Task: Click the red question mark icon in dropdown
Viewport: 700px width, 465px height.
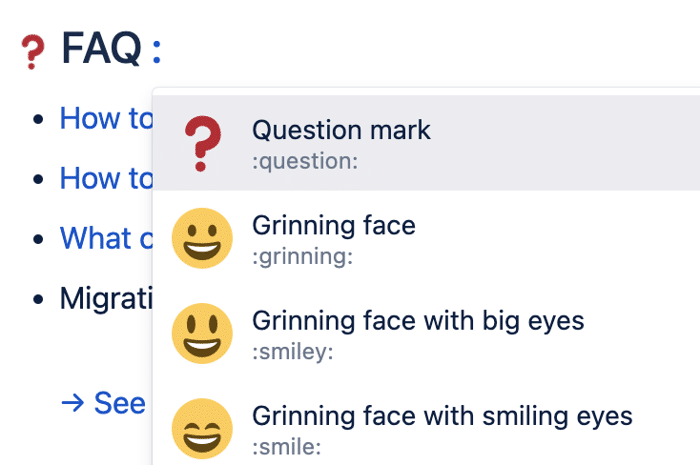Action: click(x=202, y=143)
